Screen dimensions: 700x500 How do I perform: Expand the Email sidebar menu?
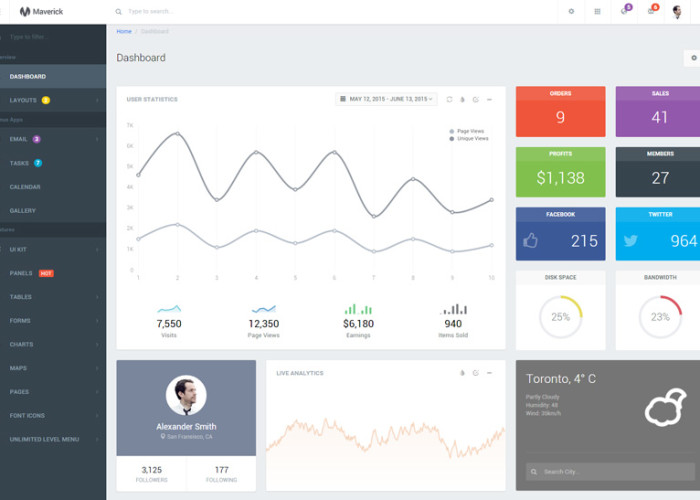(x=53, y=139)
